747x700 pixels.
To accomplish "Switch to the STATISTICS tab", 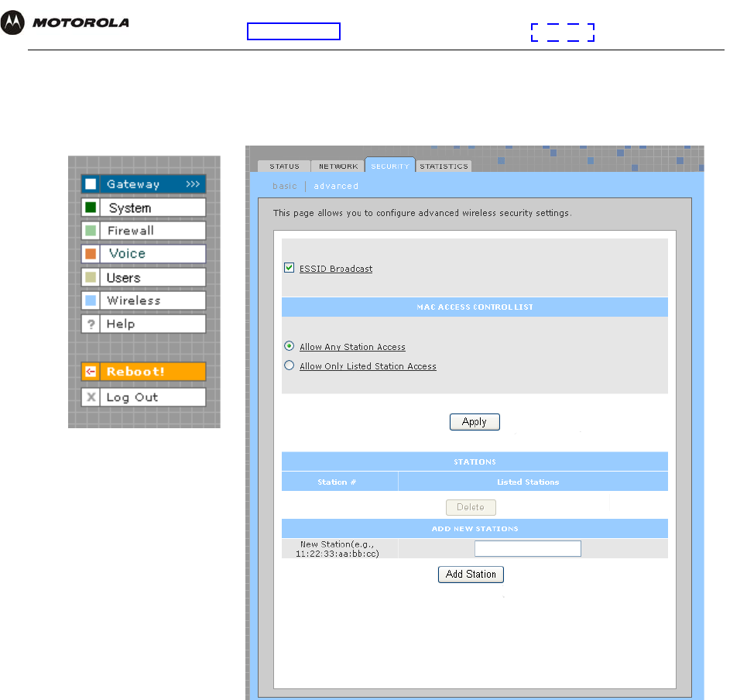I will 444,166.
